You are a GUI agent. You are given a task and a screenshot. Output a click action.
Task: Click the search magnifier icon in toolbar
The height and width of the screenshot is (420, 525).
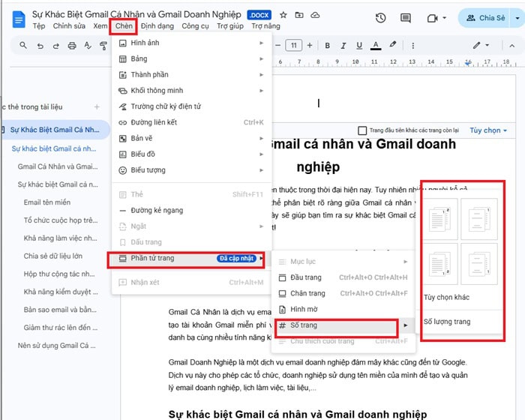24,46
